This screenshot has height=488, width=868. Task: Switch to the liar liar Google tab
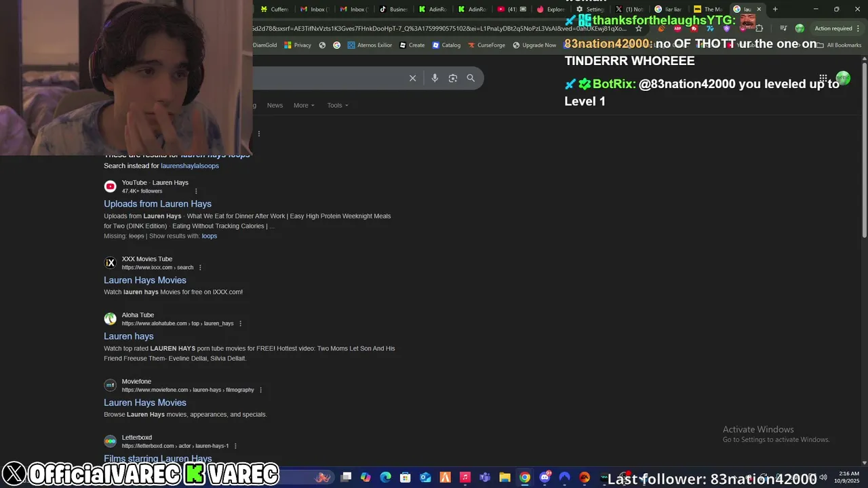click(x=669, y=9)
